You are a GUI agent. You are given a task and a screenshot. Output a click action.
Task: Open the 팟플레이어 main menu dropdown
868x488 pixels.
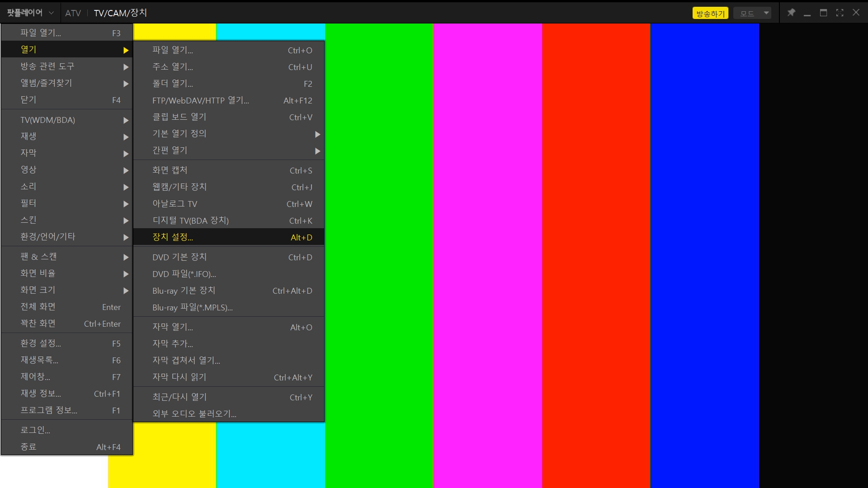[x=30, y=13]
